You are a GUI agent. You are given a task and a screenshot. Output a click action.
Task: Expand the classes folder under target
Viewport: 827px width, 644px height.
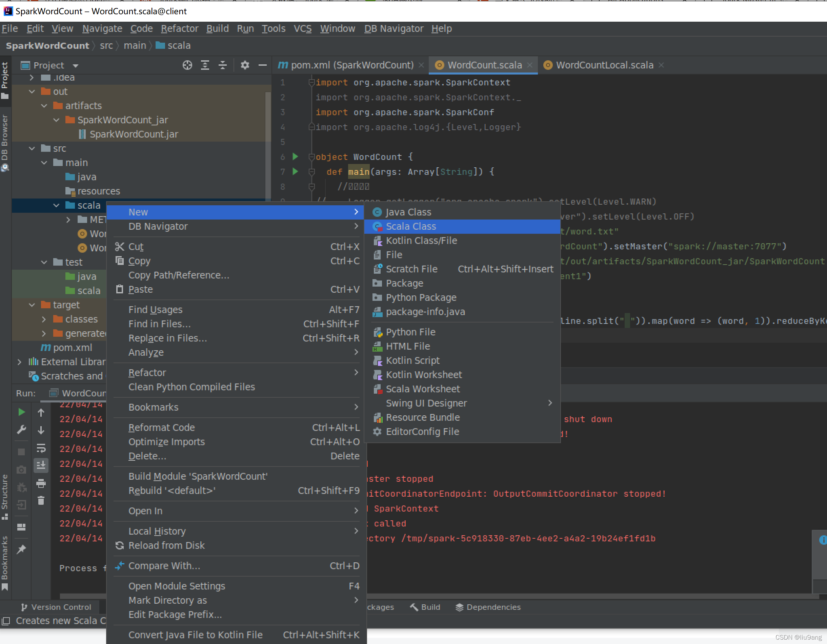(x=44, y=319)
